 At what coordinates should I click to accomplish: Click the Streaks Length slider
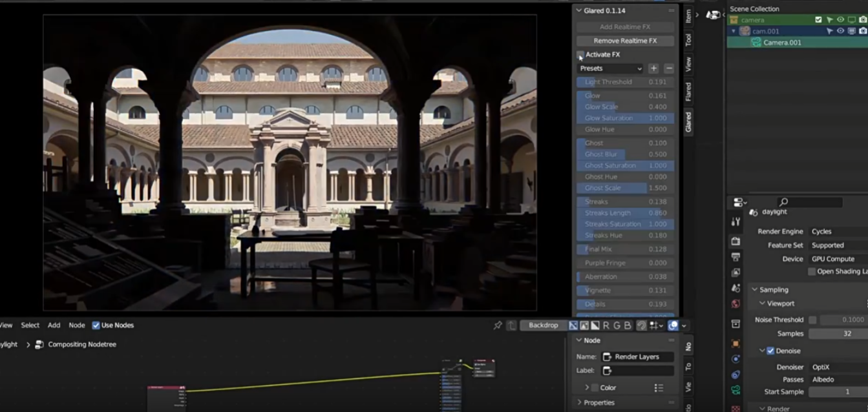(x=625, y=212)
